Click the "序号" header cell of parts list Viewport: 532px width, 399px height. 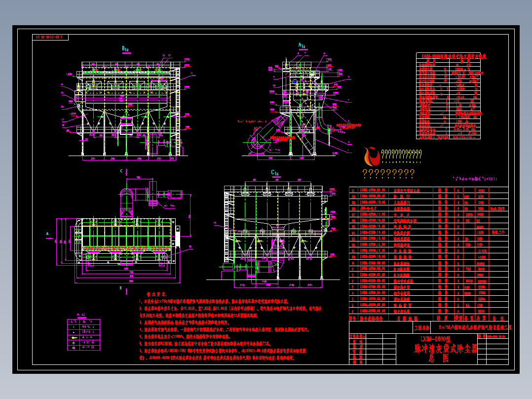353,318
